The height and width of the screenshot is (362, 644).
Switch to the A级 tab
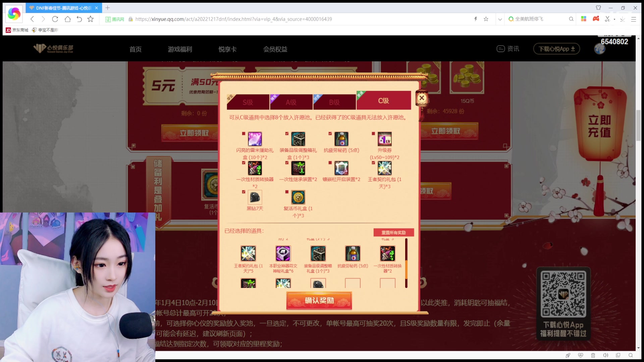(291, 102)
